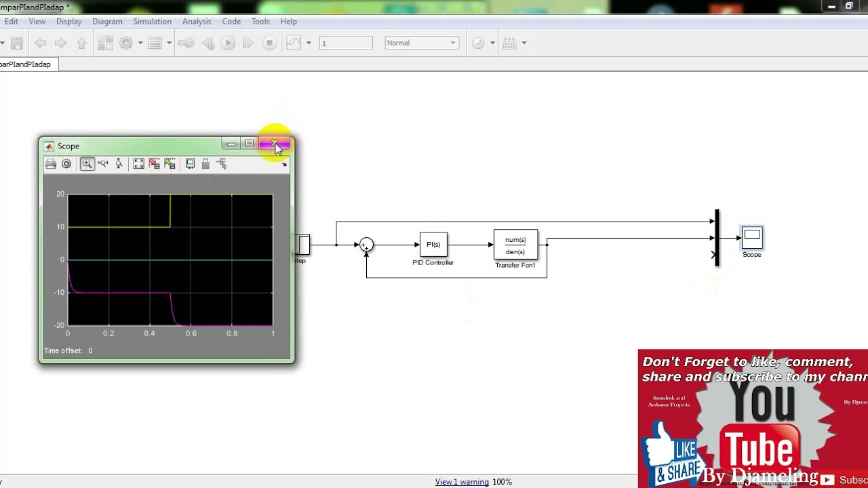The height and width of the screenshot is (488, 868).
Task: Click Simulink step forward button
Action: tap(248, 43)
